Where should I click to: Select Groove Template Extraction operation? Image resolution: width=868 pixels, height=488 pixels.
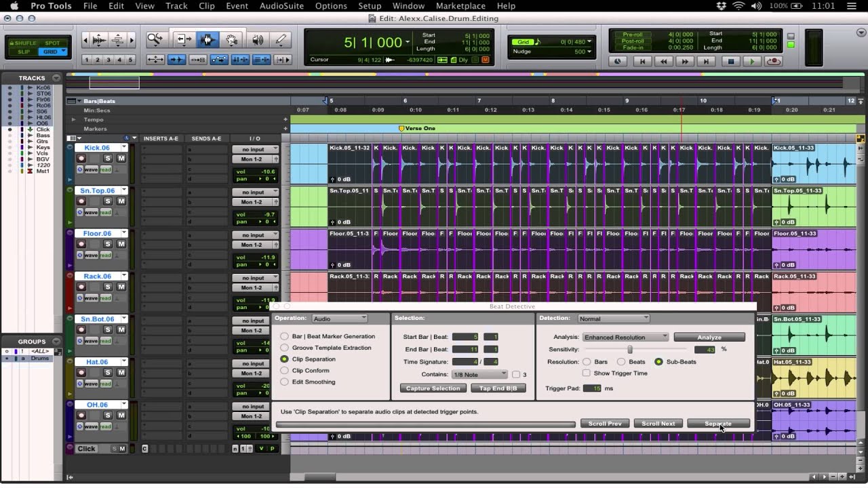point(284,348)
